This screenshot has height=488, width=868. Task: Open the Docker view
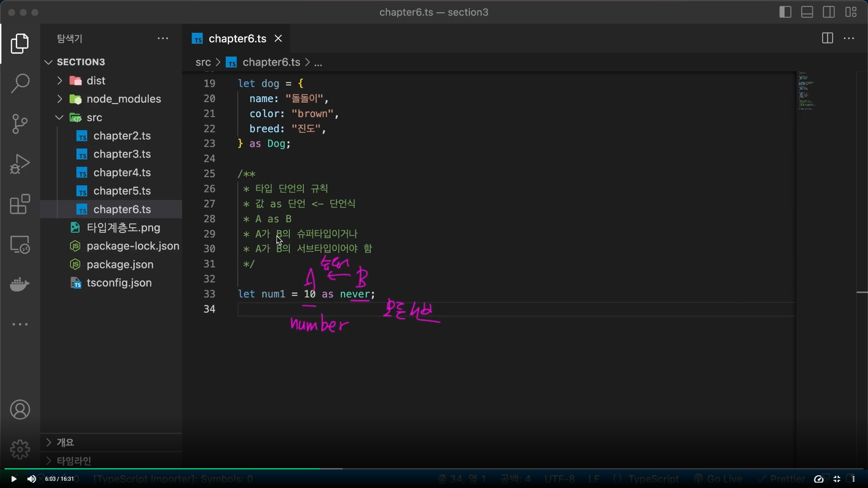coord(20,285)
